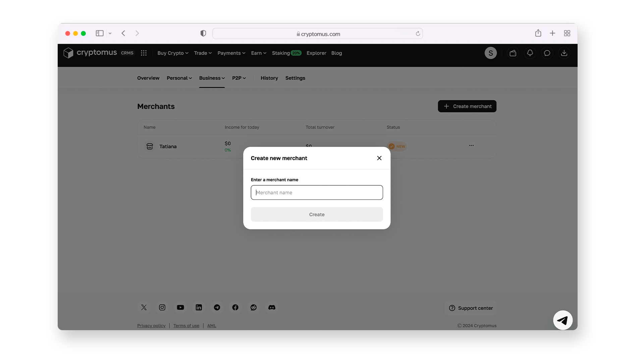This screenshot has height=362, width=644.
Task: Select the Settings tab
Action: pos(296,78)
